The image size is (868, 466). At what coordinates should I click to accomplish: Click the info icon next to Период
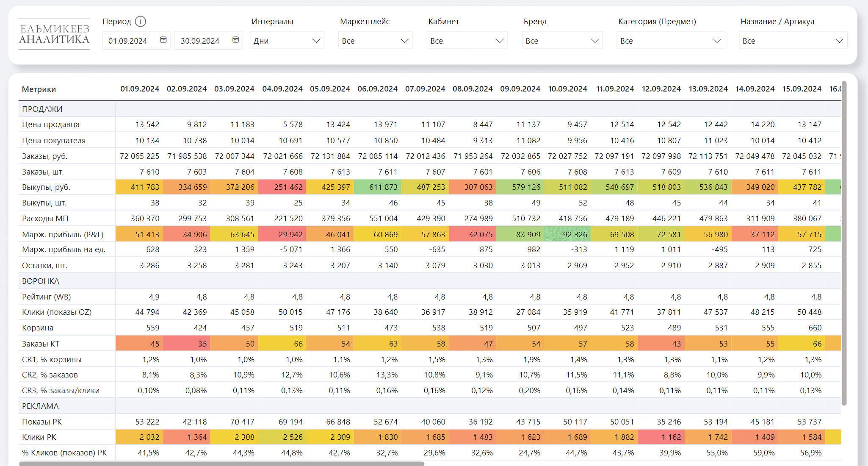click(140, 21)
